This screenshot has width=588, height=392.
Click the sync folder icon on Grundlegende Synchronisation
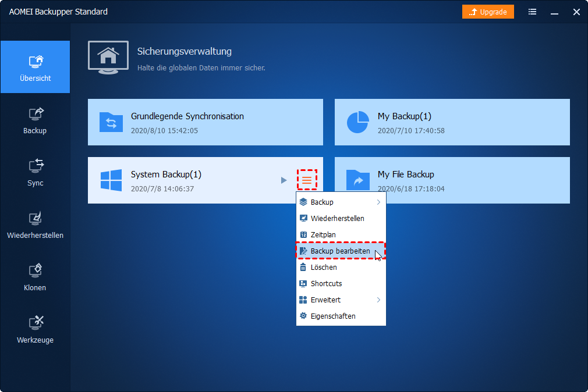click(x=111, y=122)
